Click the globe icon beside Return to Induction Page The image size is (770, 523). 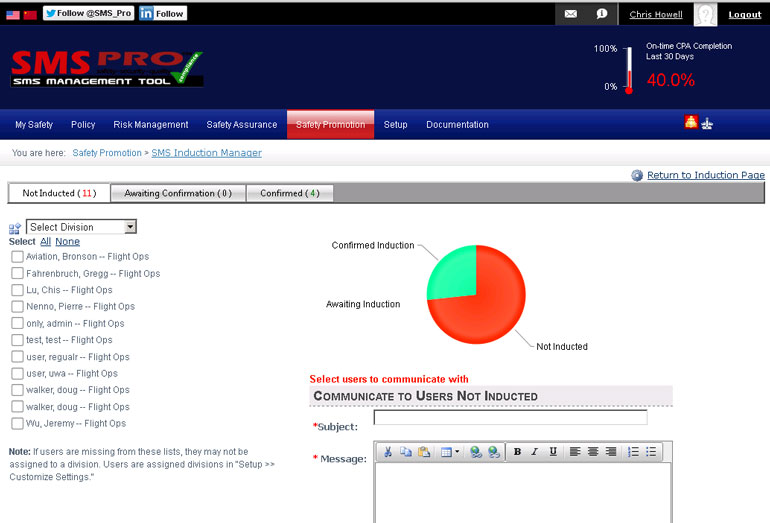pos(637,175)
